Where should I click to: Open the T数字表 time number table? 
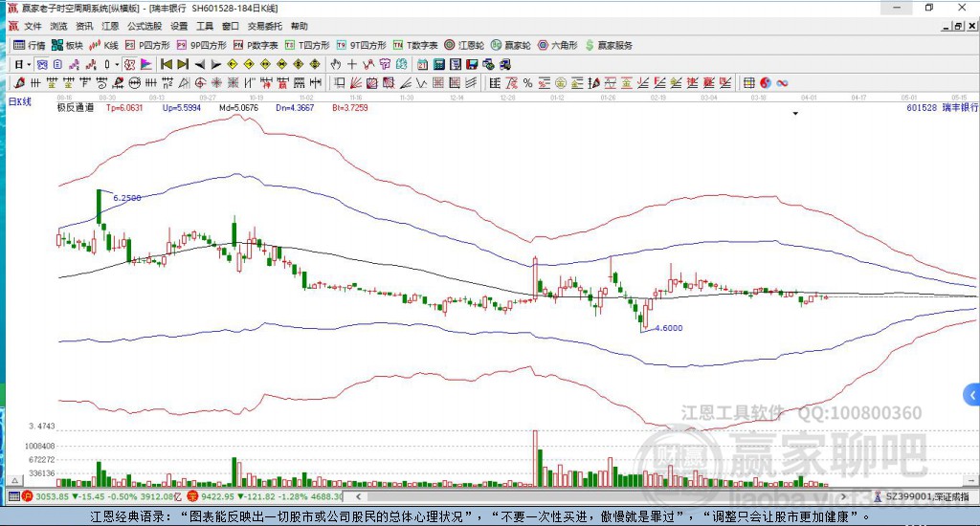click(415, 45)
